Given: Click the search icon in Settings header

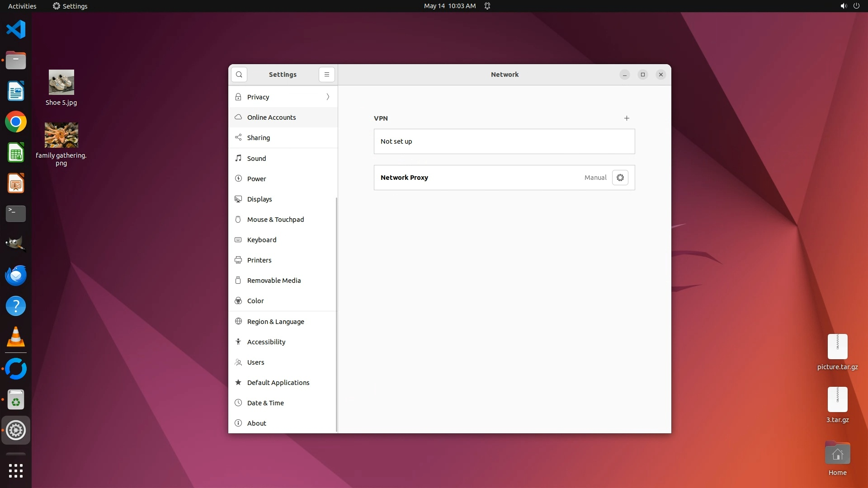Looking at the screenshot, I should (x=239, y=75).
